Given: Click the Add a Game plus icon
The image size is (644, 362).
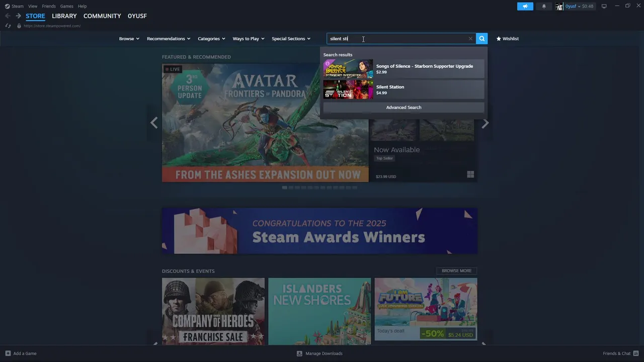Looking at the screenshot, I should (8, 353).
